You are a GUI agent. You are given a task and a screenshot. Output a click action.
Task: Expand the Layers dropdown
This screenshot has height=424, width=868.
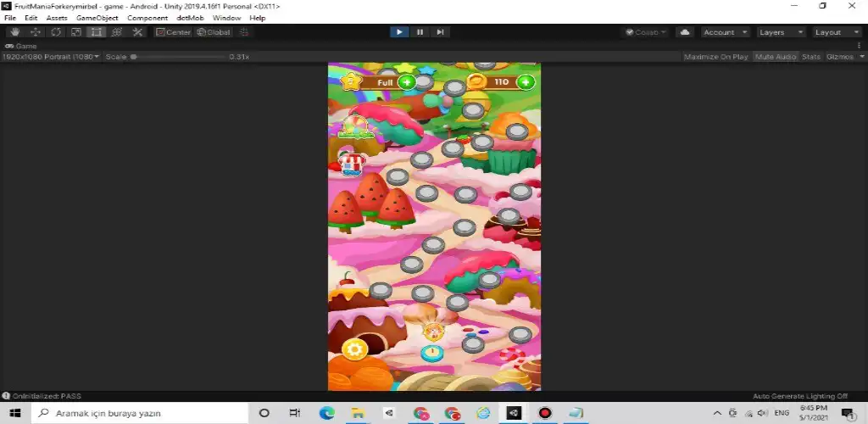781,32
